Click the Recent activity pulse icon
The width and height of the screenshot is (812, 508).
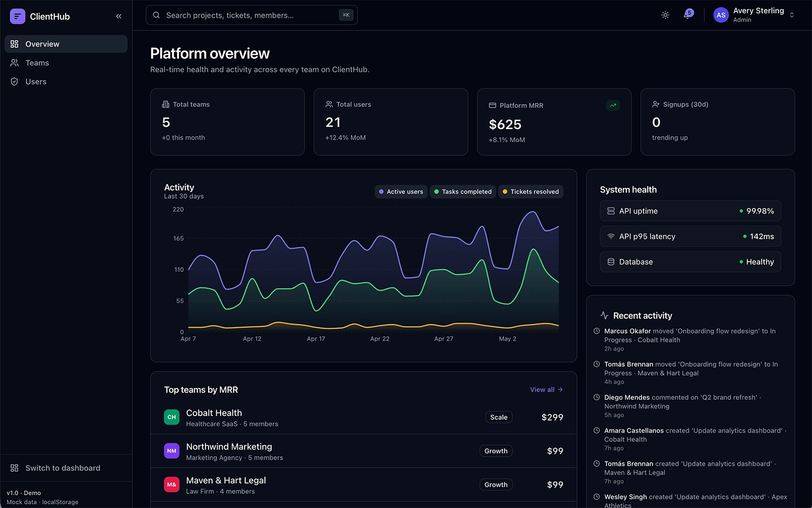point(604,315)
